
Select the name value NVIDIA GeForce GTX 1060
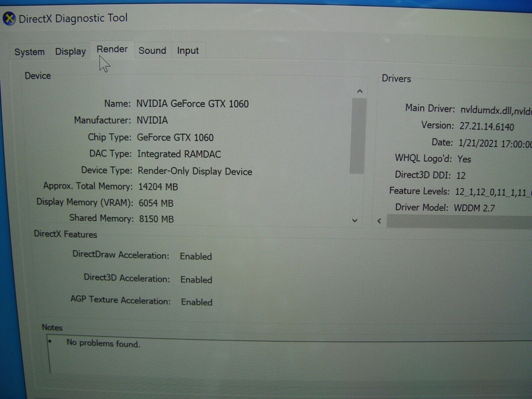(193, 104)
